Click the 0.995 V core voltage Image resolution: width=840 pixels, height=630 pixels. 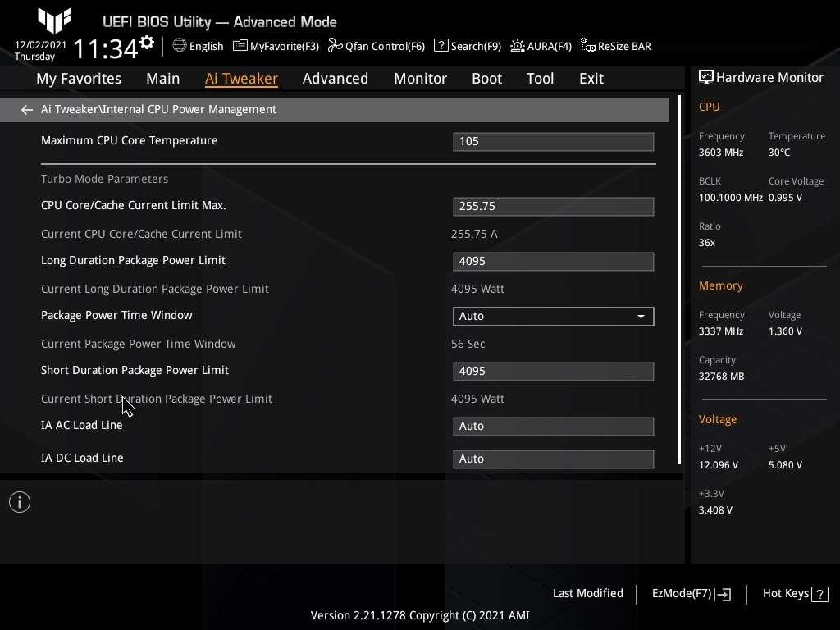[x=785, y=198]
